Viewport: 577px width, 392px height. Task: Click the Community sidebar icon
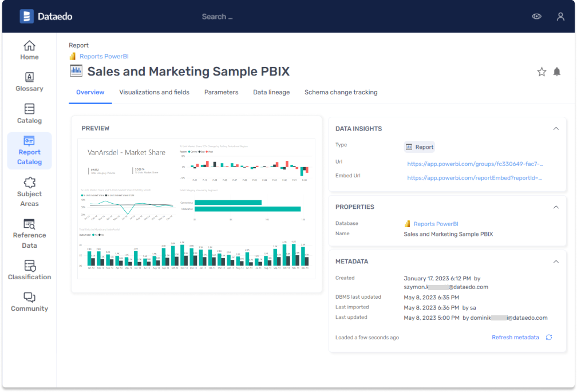[x=29, y=302]
